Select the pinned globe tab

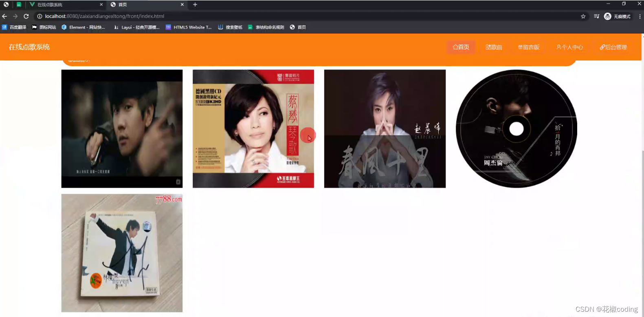(6, 4)
